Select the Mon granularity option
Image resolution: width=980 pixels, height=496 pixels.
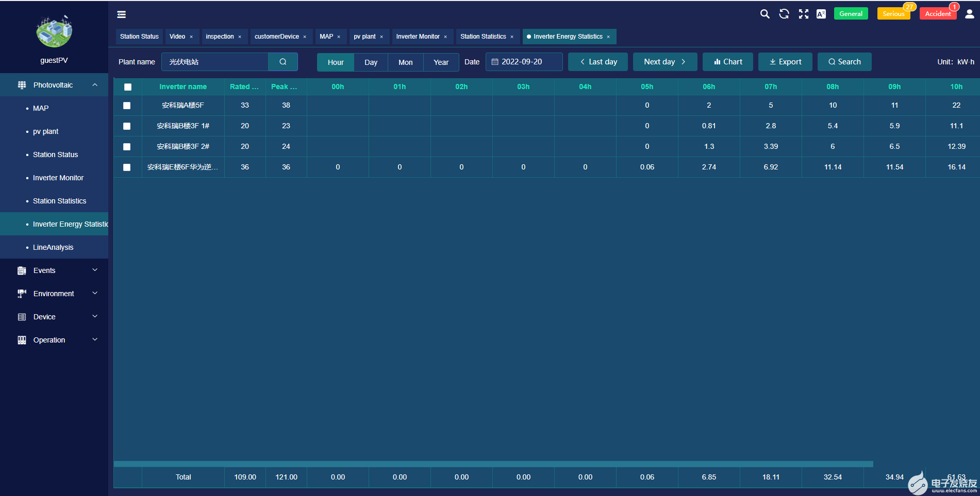click(x=406, y=62)
